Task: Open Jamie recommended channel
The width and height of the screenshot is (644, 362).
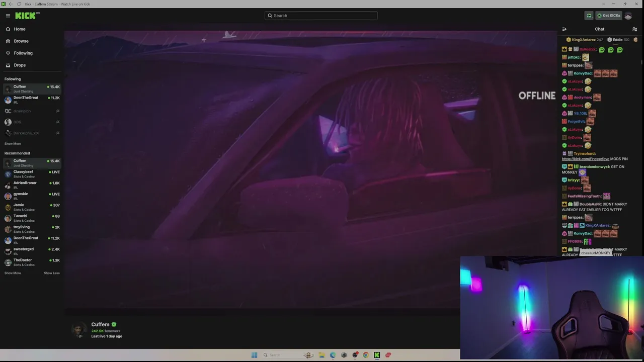Action: (32, 207)
